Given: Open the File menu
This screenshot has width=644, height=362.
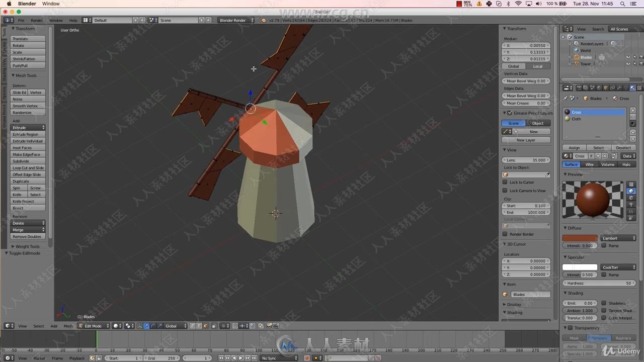Looking at the screenshot, I should (21, 20).
